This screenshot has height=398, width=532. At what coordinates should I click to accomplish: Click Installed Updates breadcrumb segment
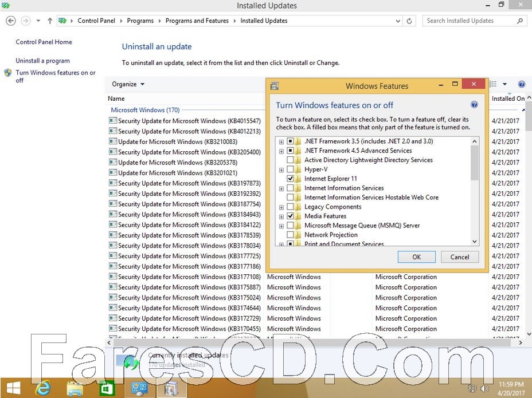264,21
